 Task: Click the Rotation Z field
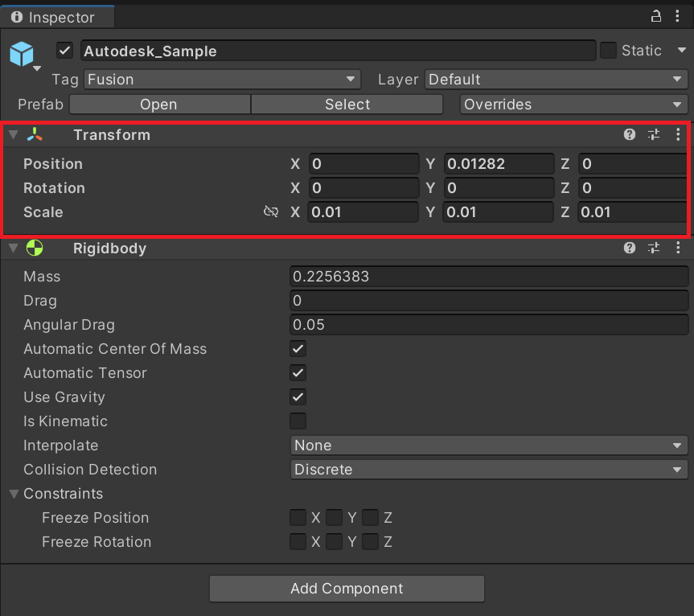[x=633, y=187]
